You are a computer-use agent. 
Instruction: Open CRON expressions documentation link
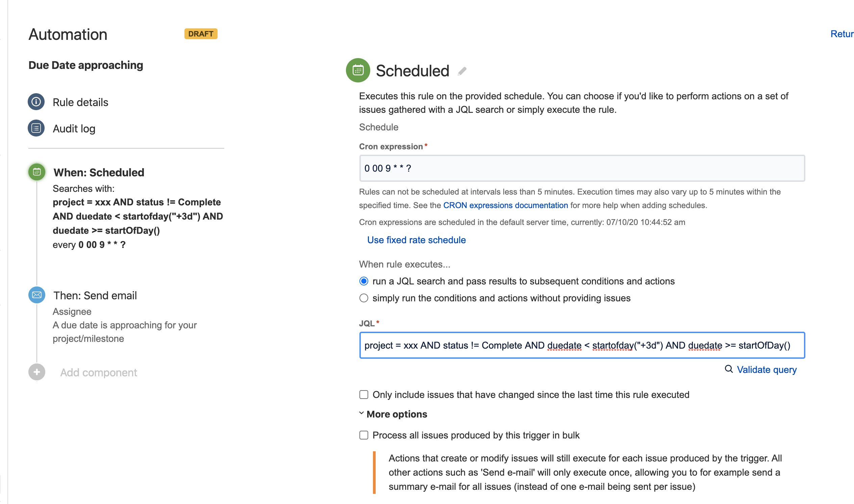point(506,205)
